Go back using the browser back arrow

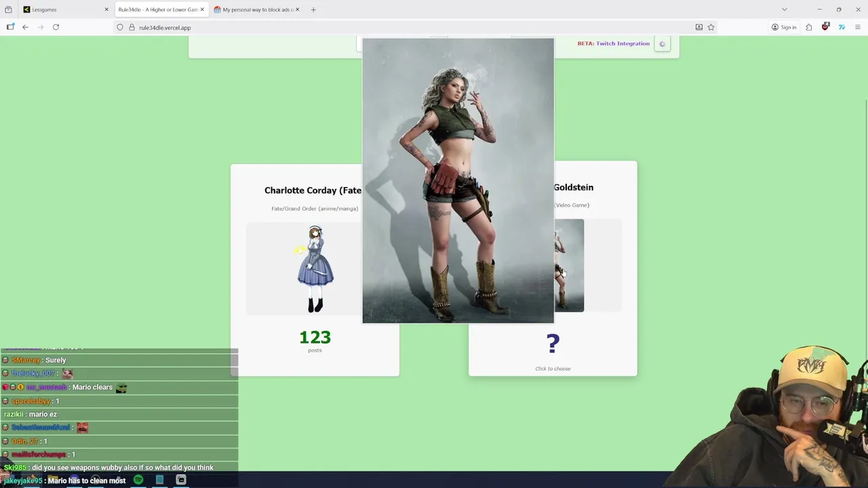click(x=25, y=27)
